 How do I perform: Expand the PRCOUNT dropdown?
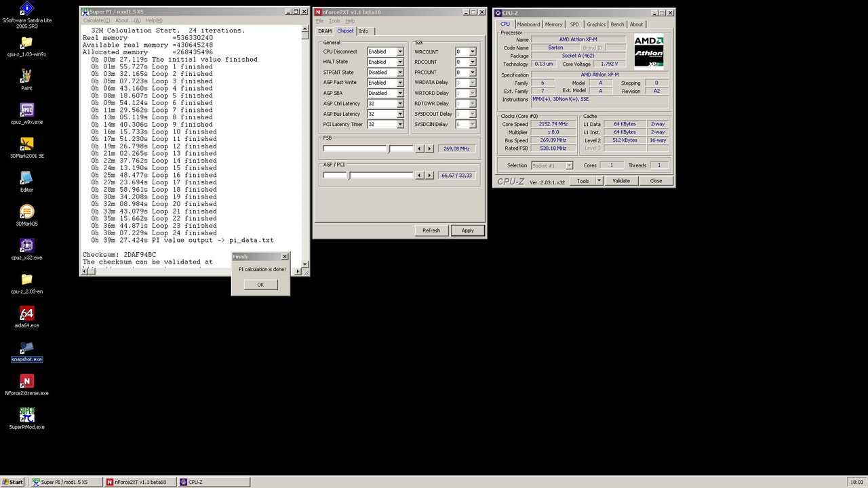[x=473, y=73]
